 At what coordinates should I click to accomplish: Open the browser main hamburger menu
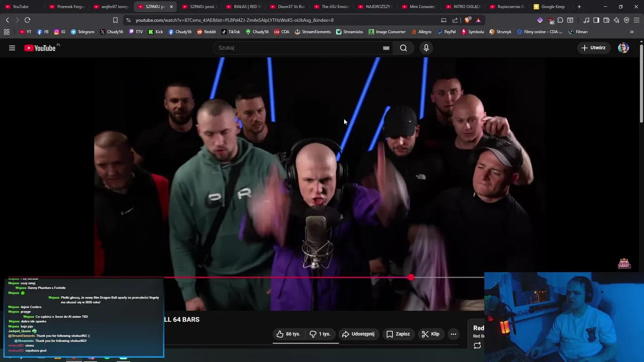[x=636, y=20]
